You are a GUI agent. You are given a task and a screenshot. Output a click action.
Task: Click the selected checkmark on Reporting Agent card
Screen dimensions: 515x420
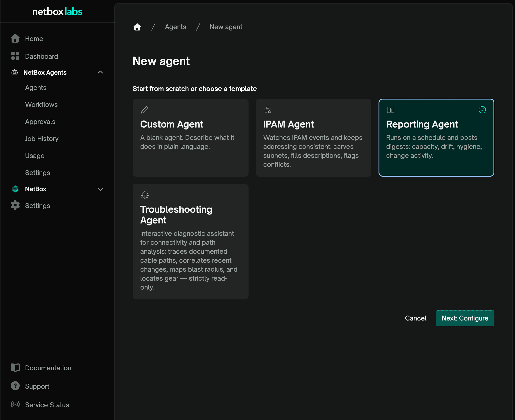482,110
